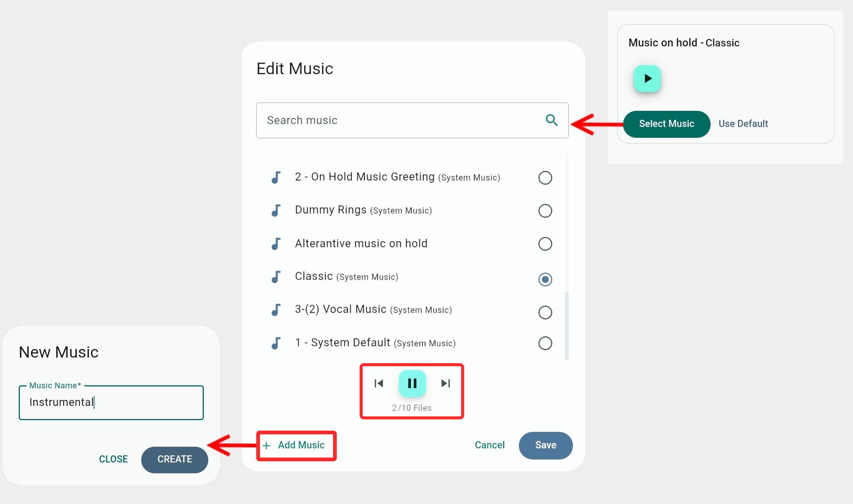Play the Music on hold Classic preview

tap(647, 79)
